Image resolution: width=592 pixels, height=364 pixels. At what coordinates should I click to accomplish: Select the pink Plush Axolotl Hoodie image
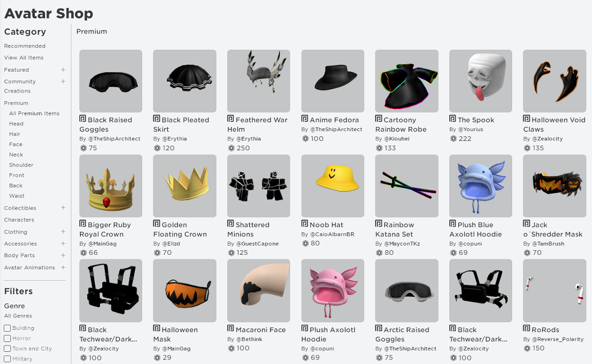click(x=332, y=291)
